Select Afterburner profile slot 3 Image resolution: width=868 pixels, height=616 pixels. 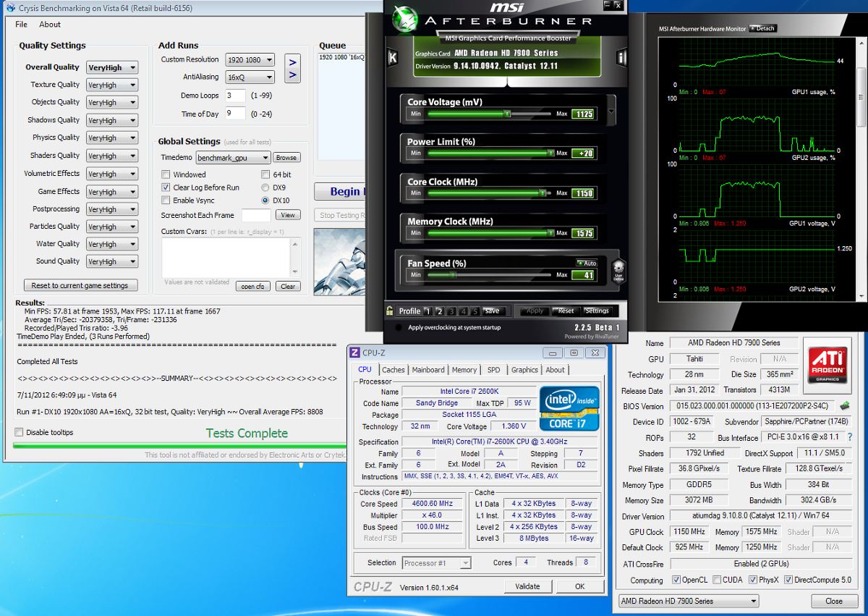click(x=451, y=311)
